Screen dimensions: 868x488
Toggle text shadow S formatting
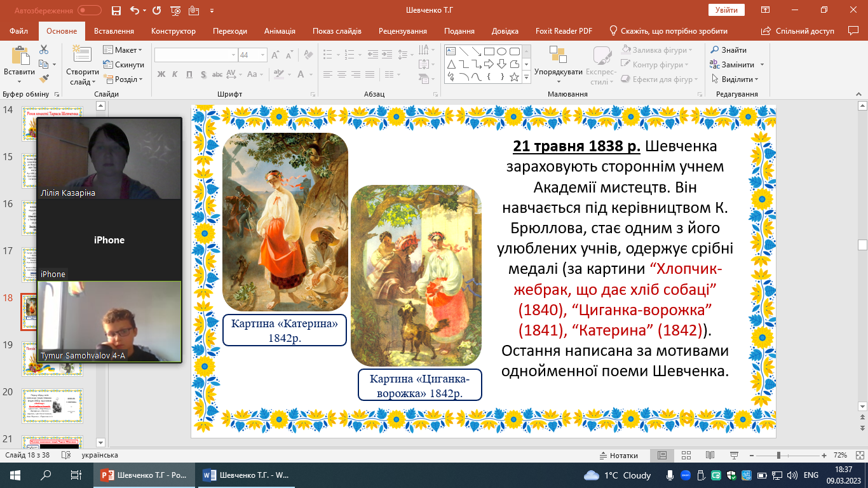(x=204, y=74)
